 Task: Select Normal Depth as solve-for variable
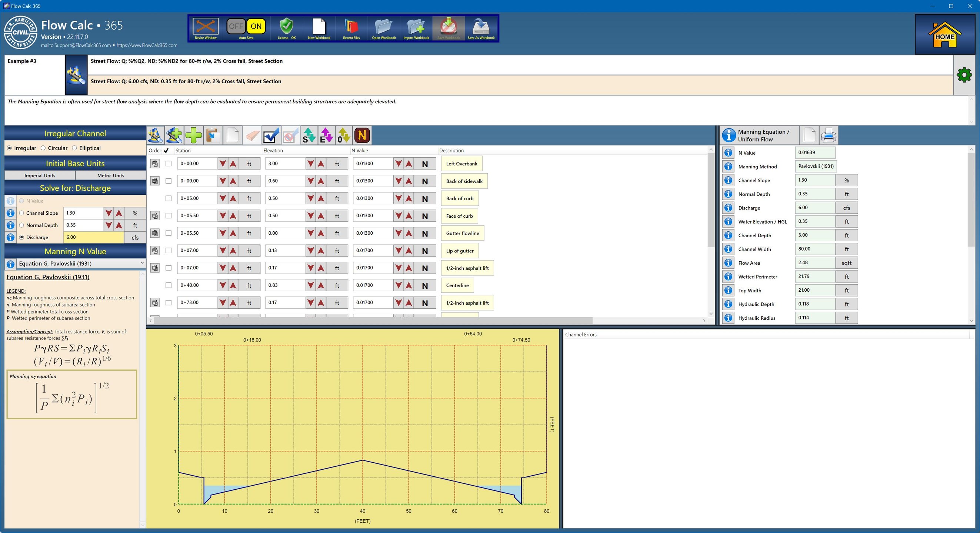point(22,225)
